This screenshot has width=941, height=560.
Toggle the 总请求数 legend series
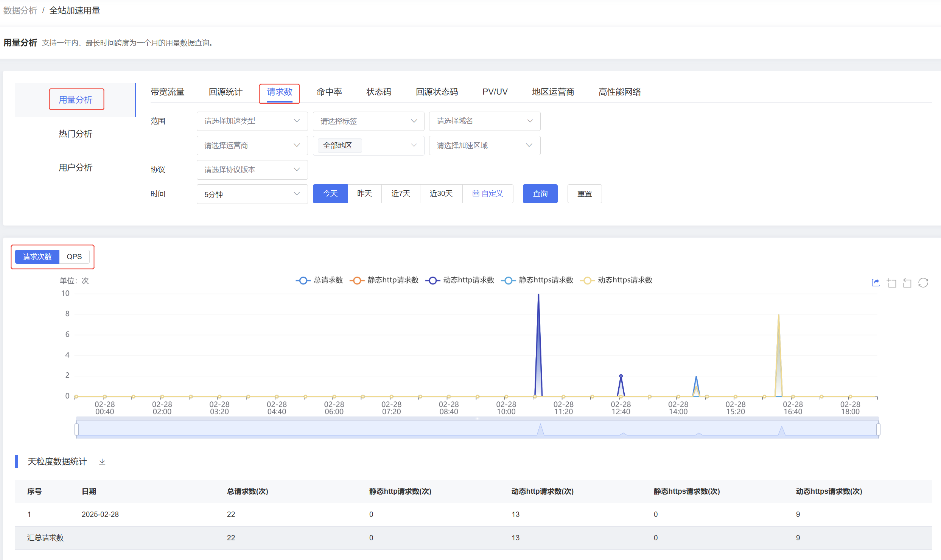319,280
